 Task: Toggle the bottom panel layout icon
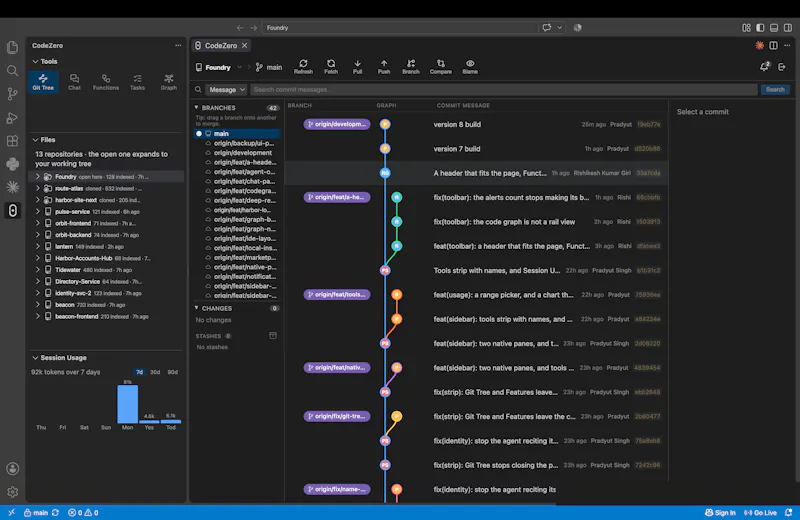point(774,28)
